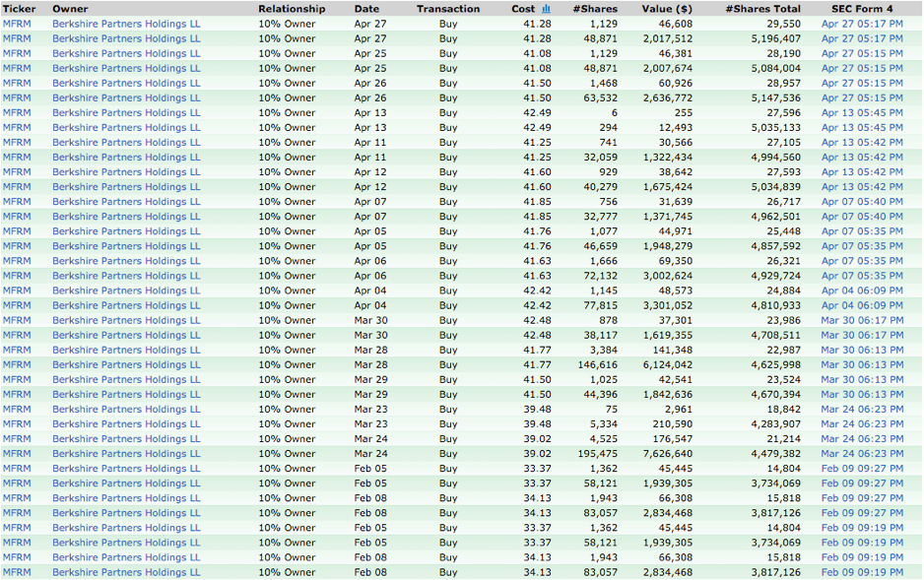Open Berkshire Partners link in 146,616 shares row
The width and height of the screenshot is (924, 580).
[126, 364]
